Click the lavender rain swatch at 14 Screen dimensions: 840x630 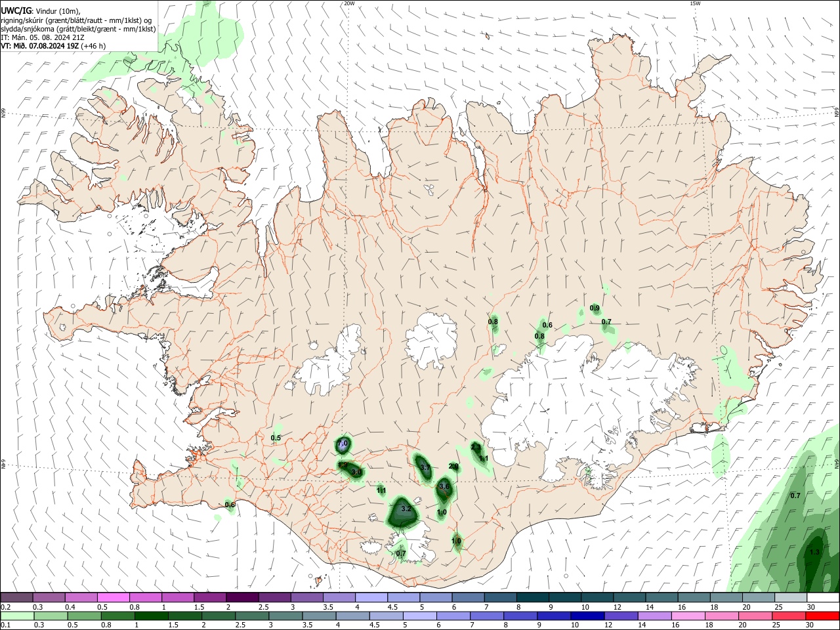click(654, 616)
